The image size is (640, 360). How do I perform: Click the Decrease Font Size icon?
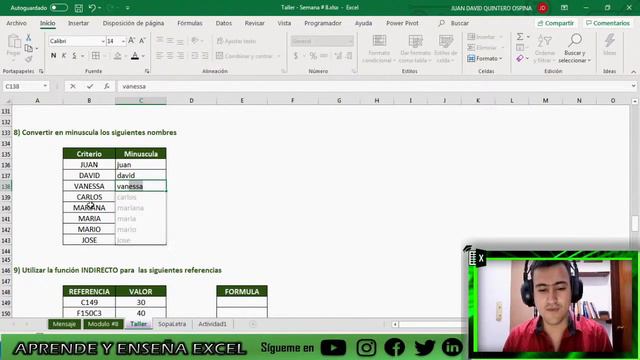tap(142, 41)
